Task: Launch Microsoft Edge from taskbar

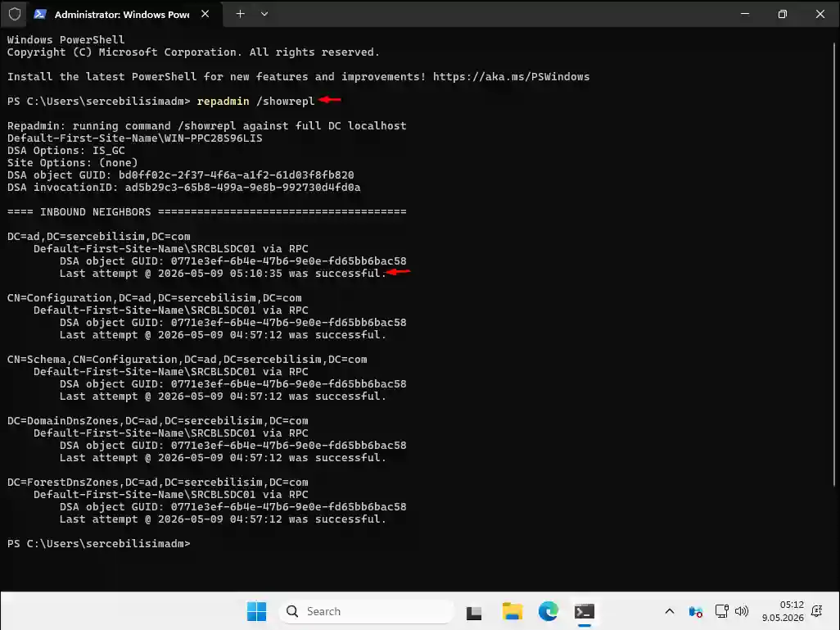Action: click(x=548, y=611)
